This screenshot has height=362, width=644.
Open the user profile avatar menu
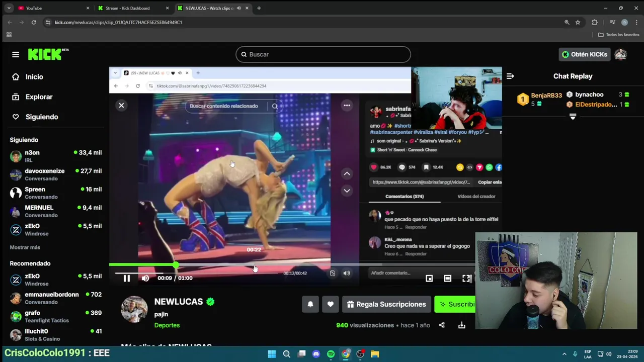click(620, 54)
